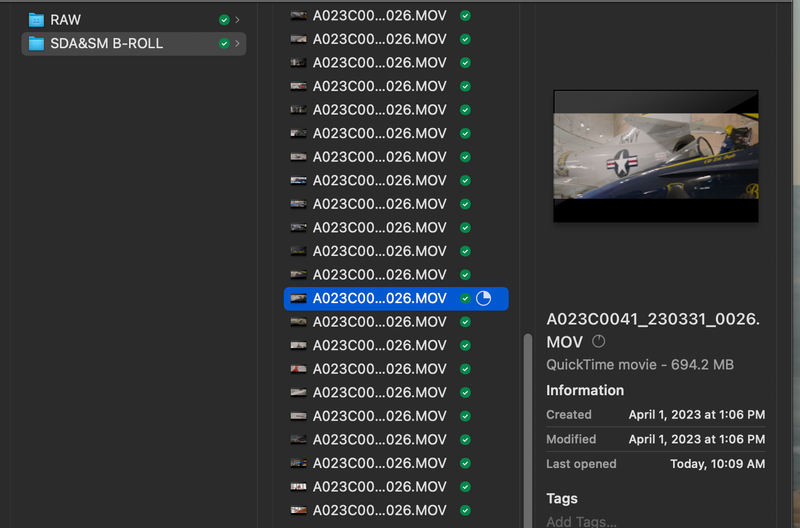Expand the RAW folder chevron
800x528 pixels.
(x=237, y=20)
